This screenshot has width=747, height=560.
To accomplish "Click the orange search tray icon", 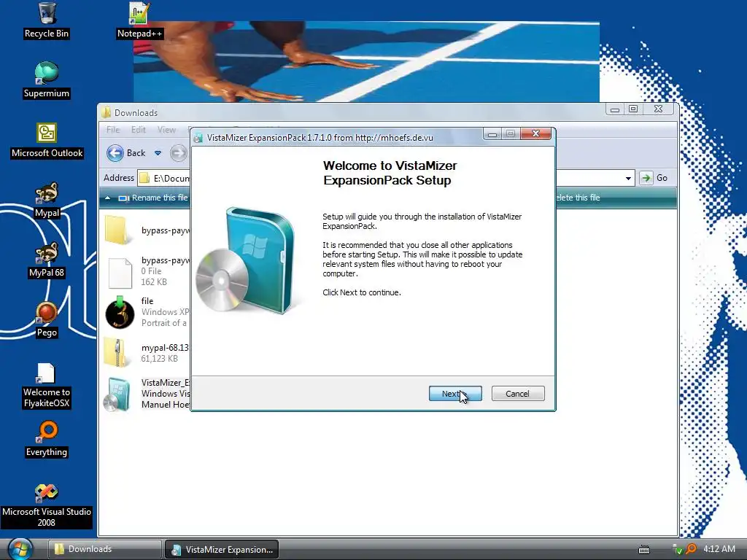I will [692, 549].
